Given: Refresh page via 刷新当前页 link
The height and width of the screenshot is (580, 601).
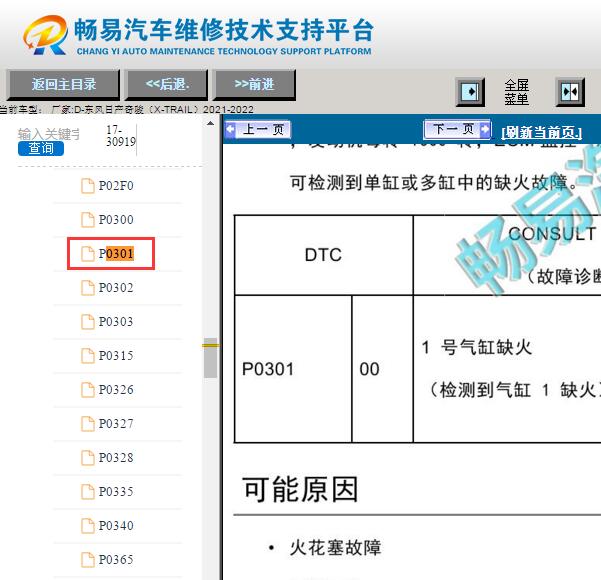Looking at the screenshot, I should tap(542, 132).
